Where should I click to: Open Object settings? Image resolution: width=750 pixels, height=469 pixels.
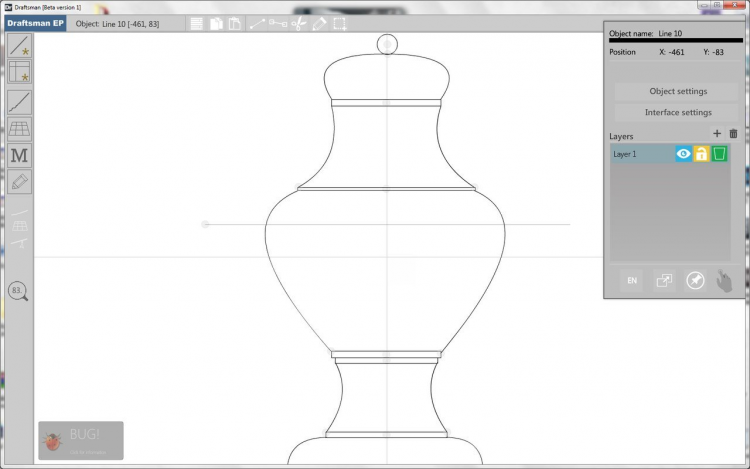(678, 91)
